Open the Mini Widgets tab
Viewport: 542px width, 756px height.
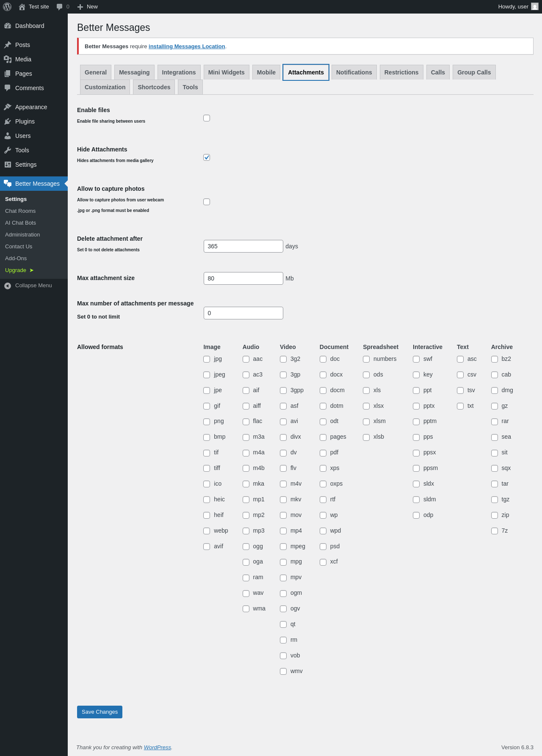pyautogui.click(x=227, y=72)
